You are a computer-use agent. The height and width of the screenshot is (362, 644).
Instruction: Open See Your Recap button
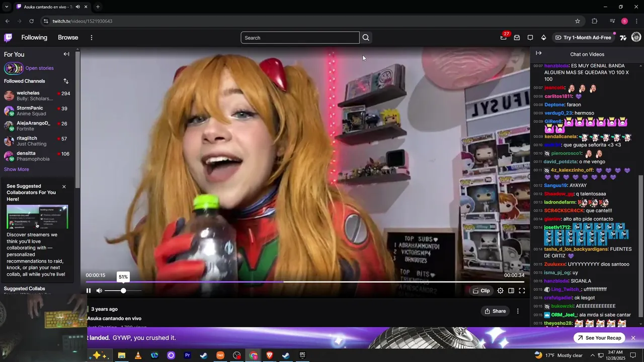click(599, 338)
